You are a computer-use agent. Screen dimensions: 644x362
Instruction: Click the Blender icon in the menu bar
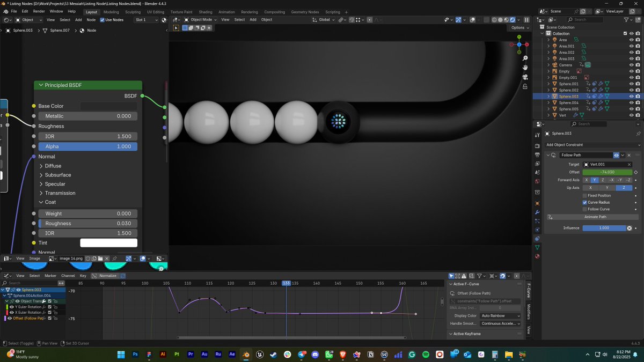click(x=5, y=11)
